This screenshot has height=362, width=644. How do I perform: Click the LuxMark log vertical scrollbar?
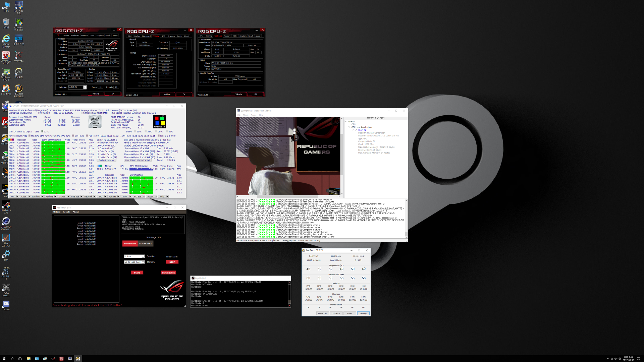point(406,218)
